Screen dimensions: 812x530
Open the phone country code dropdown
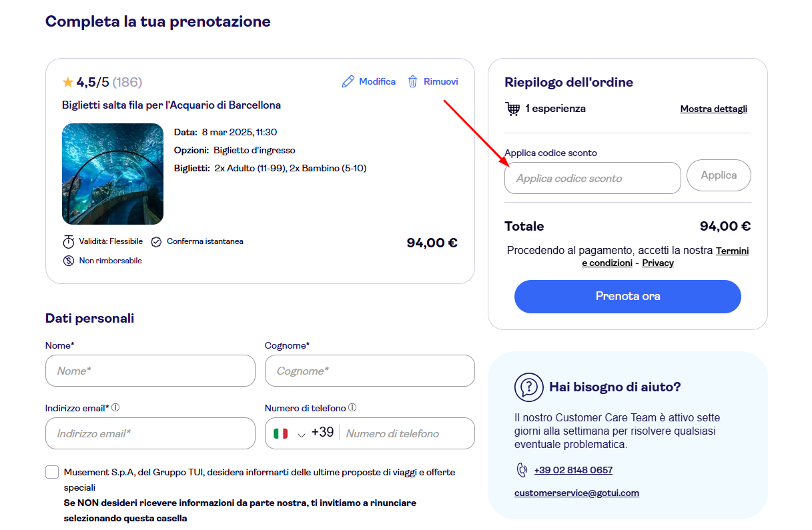[x=301, y=433]
